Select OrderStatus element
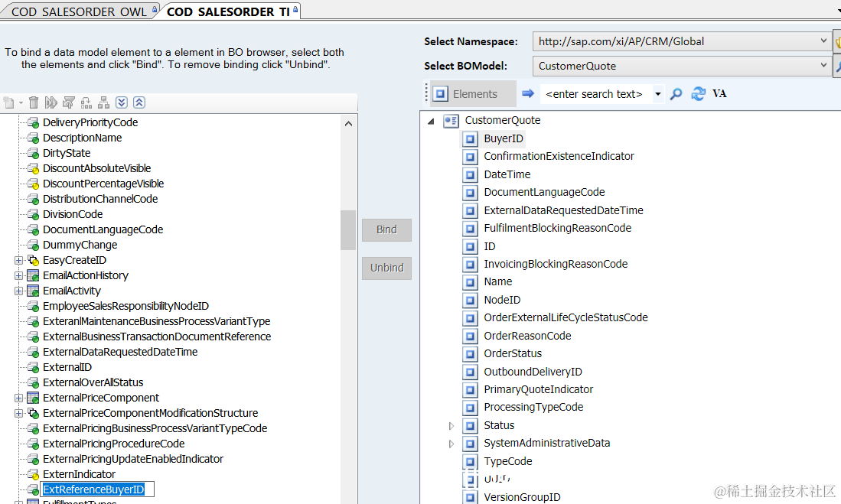Image resolution: width=841 pixels, height=504 pixels. (x=513, y=353)
